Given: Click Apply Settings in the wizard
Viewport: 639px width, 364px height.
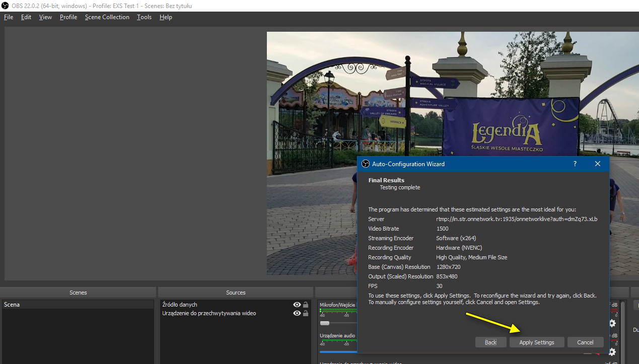Looking at the screenshot, I should (x=537, y=342).
